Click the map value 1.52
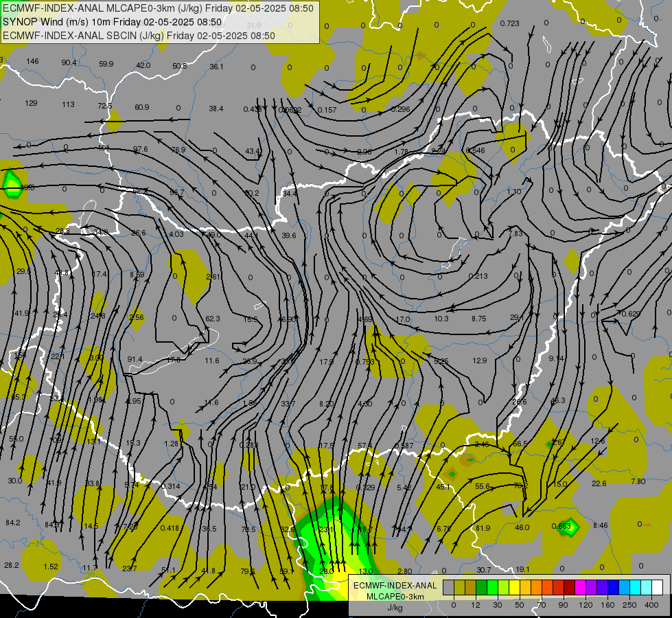 [x=51, y=566]
